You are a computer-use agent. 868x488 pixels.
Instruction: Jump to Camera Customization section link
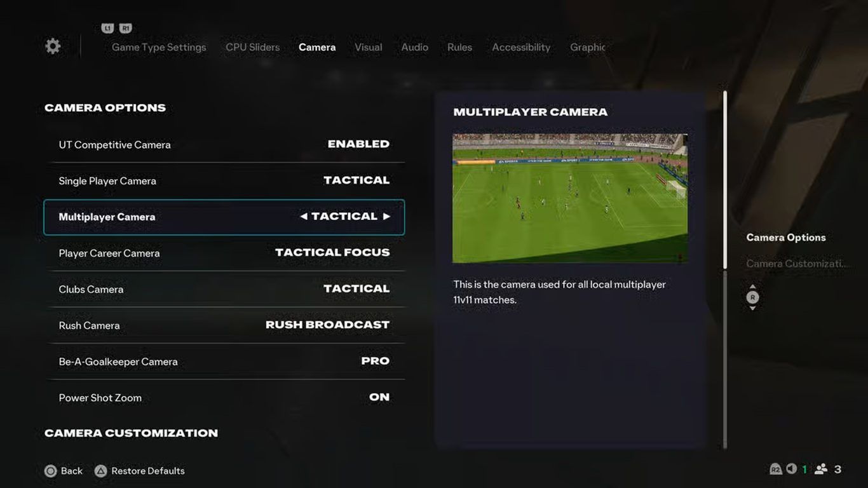(797, 264)
